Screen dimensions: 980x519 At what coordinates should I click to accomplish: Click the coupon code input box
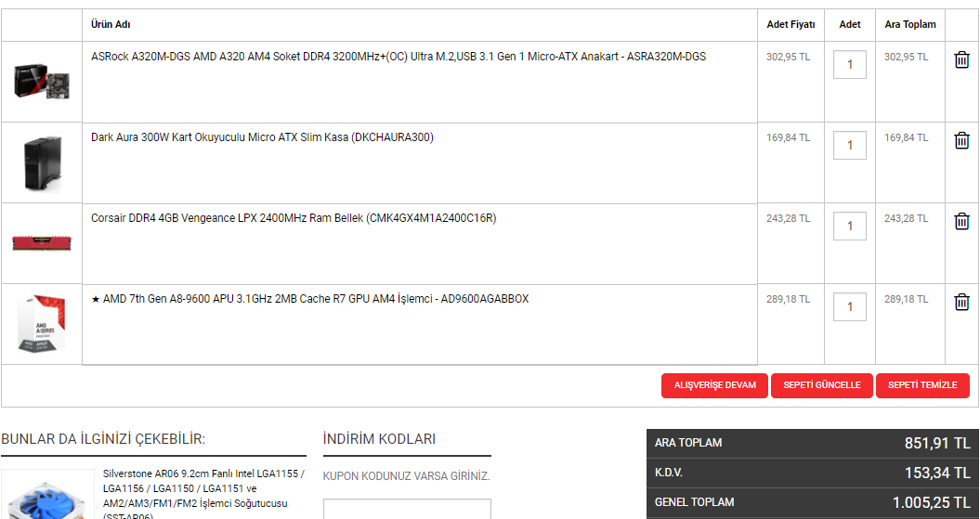point(407,509)
